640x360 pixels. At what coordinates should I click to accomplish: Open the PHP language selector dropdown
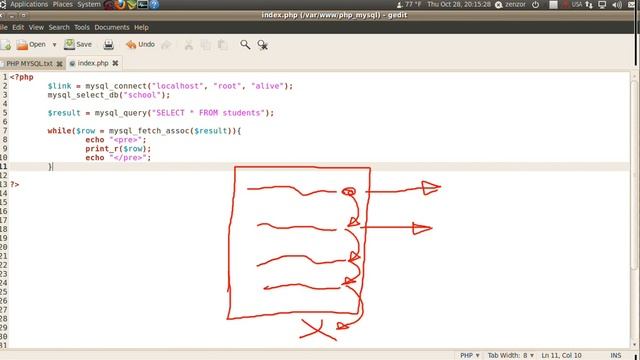click(469, 356)
